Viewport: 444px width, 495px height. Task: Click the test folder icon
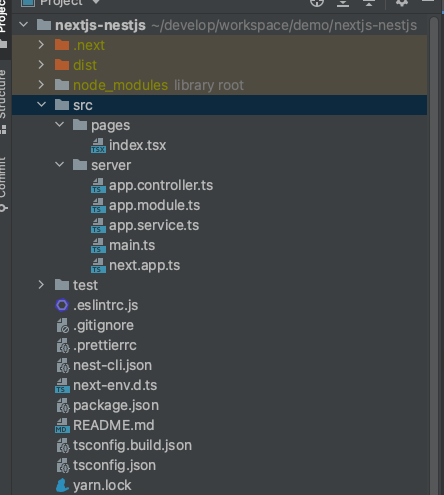[x=62, y=285]
